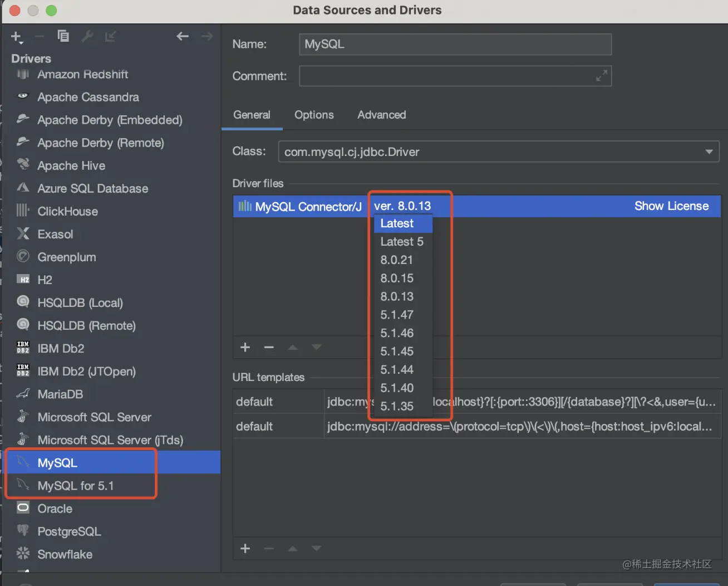Select Latest 5 in version list
Screen dimensions: 728x586
coord(403,242)
